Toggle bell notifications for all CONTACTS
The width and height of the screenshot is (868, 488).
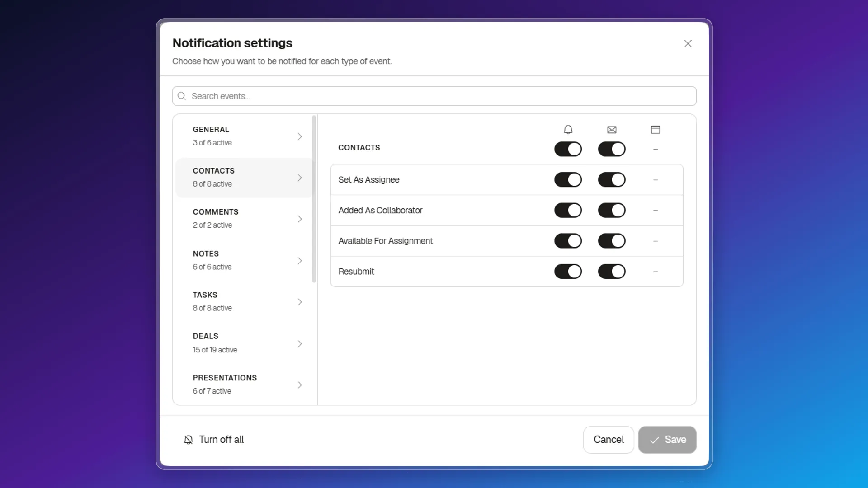click(568, 149)
